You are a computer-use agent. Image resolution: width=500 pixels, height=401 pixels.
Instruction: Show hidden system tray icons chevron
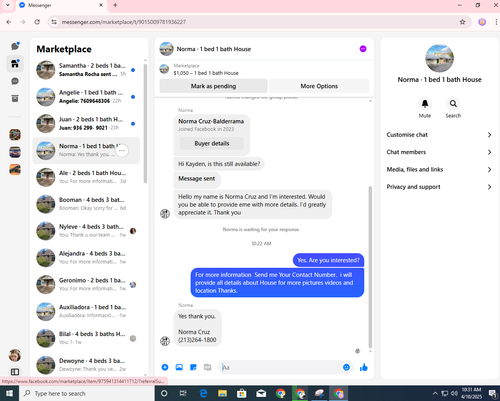tap(435, 394)
